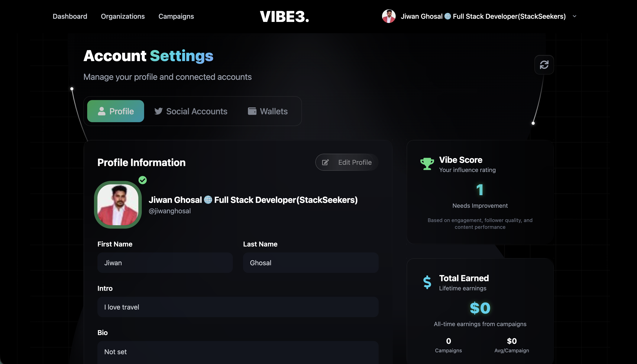Navigate to Campaigns
The height and width of the screenshot is (364, 637).
176,16
